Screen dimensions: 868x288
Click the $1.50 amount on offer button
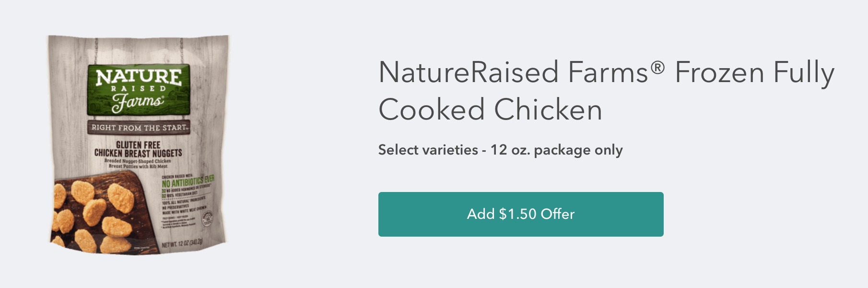tap(517, 214)
